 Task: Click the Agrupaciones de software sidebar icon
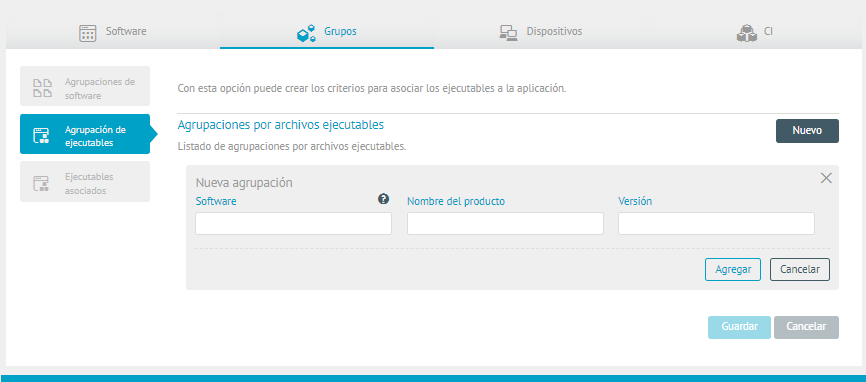point(43,88)
